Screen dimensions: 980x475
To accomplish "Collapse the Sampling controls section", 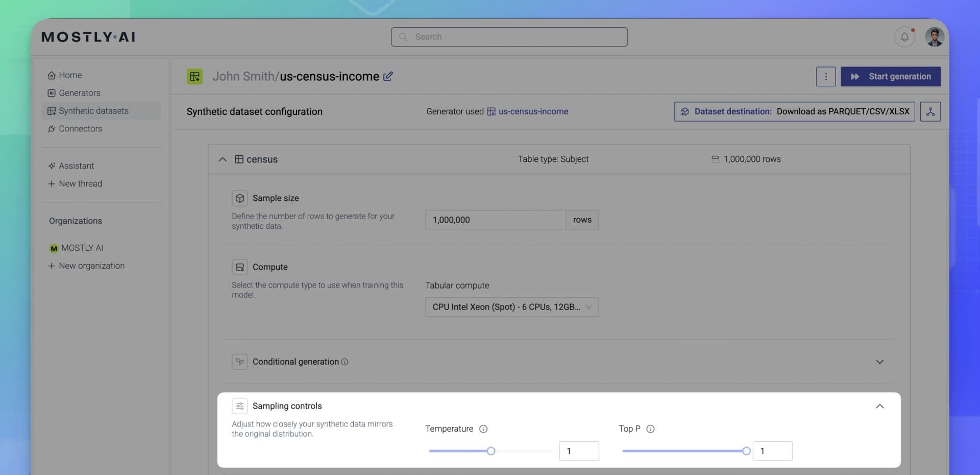I will [x=879, y=406].
